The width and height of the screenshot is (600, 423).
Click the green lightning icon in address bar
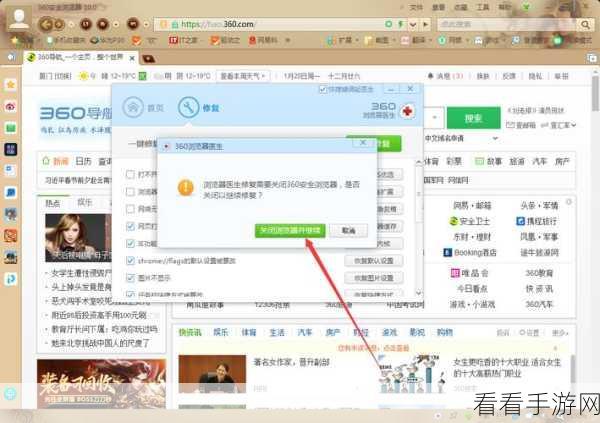[401, 24]
